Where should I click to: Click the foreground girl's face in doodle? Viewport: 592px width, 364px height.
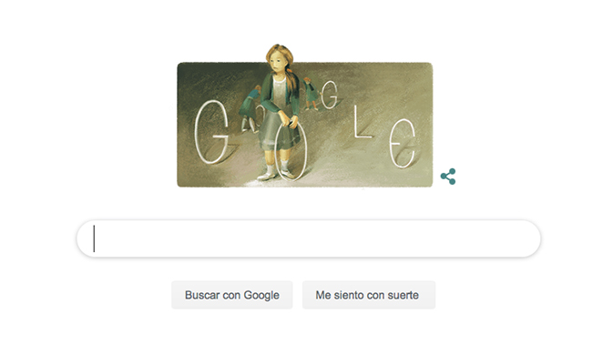click(279, 64)
